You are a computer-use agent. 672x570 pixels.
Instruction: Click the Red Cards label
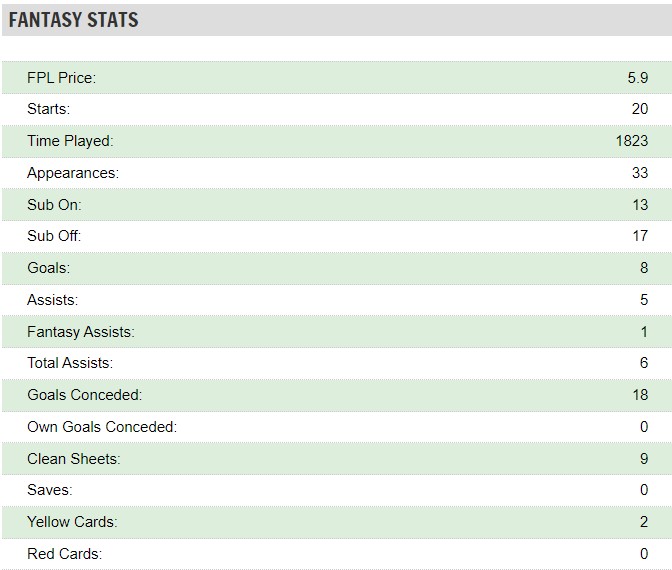click(65, 554)
